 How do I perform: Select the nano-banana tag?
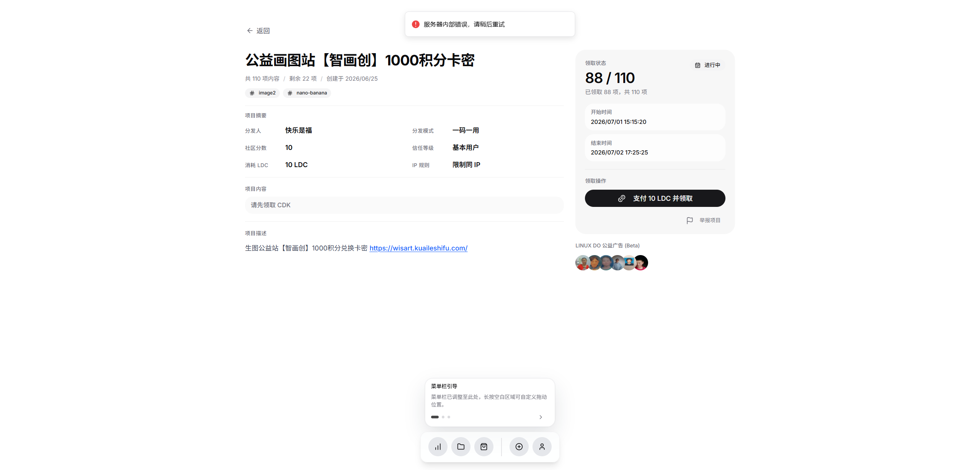(307, 93)
